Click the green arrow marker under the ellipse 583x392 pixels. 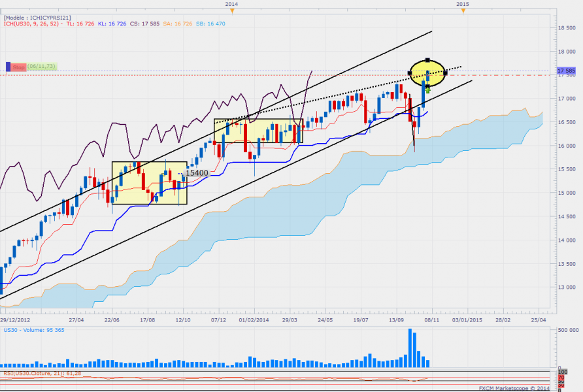427,91
